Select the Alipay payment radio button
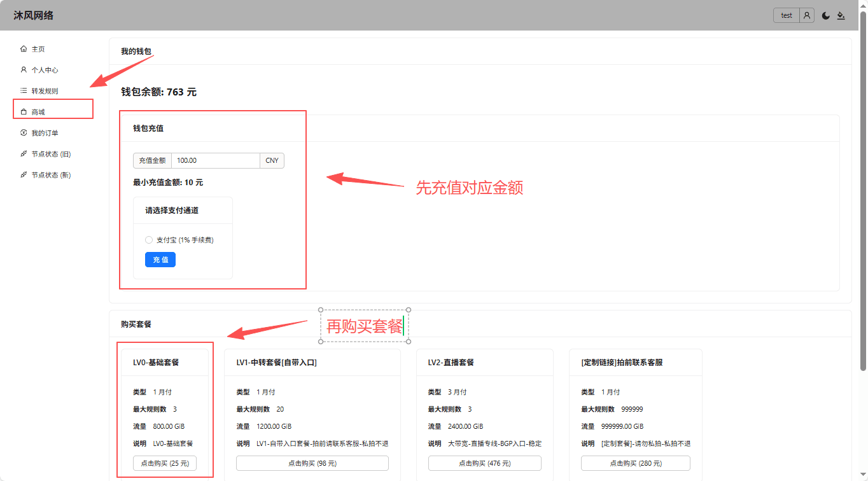 [149, 240]
